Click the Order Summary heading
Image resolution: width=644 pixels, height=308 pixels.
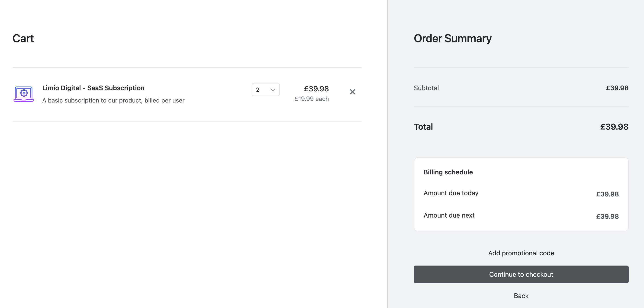point(453,38)
